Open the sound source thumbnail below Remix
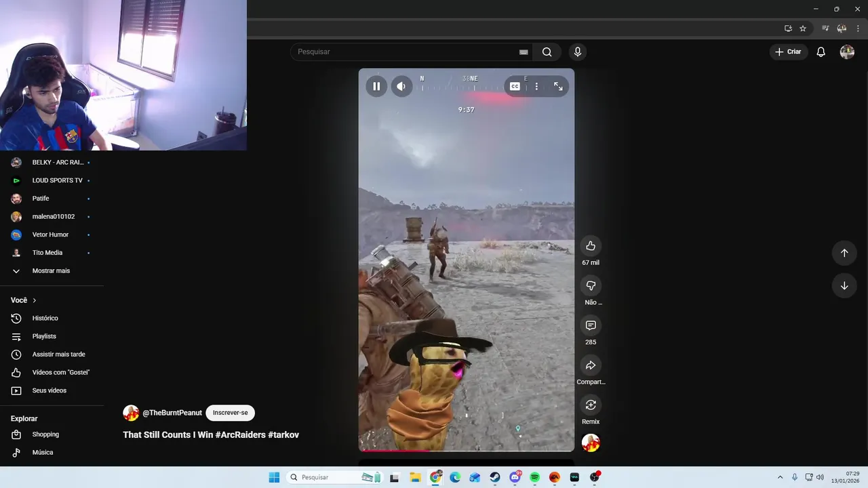 (x=591, y=443)
